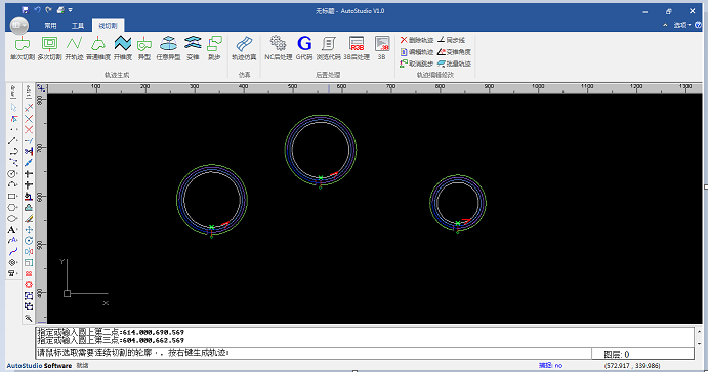Screen dimensions: 708x372
Task: Select the text tool A in the left toolbar
Action: pos(12,230)
